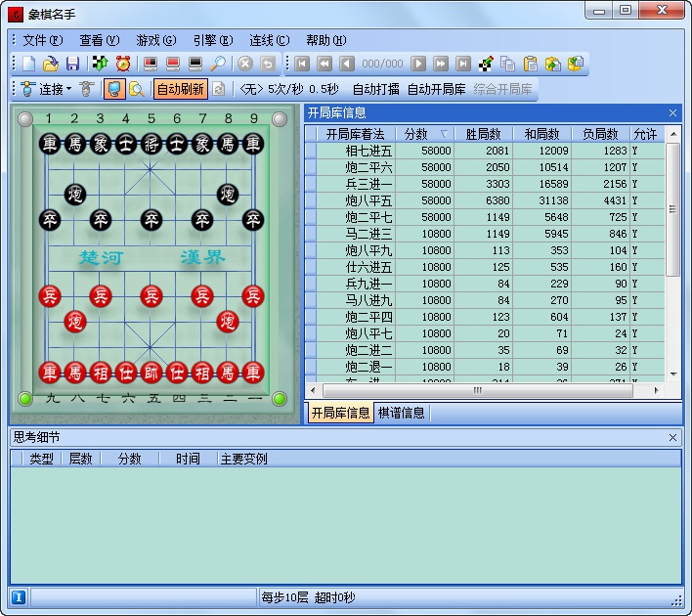Close the 思考细节 panel
This screenshot has width=692, height=616.
pos(672,438)
